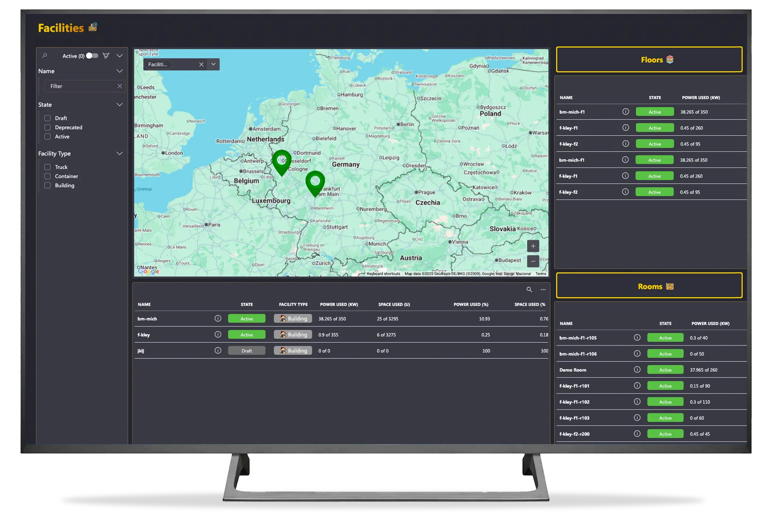Click the Active state button on the f-kley row
Viewport: 772px width, 532px height.
pos(246,334)
